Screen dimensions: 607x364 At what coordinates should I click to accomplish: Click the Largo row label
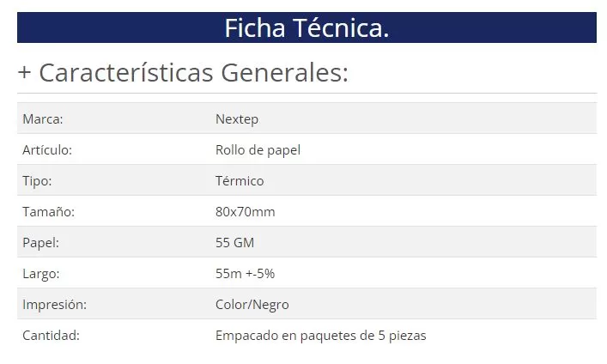tap(41, 273)
